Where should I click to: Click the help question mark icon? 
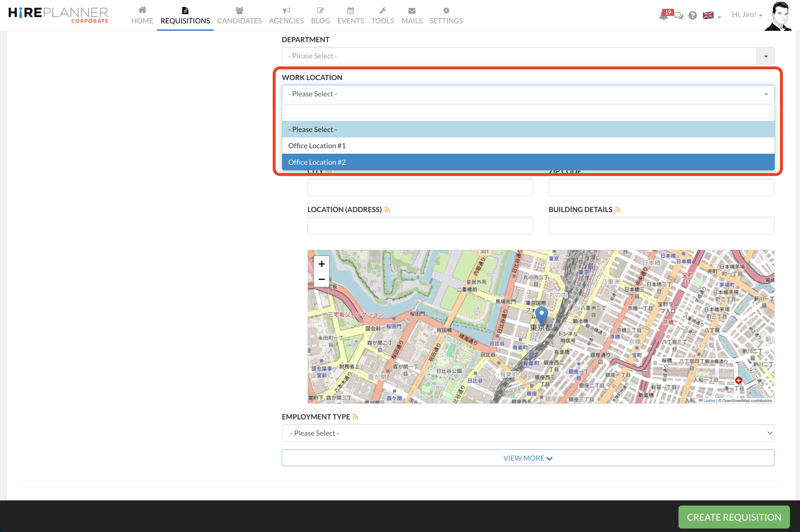692,15
